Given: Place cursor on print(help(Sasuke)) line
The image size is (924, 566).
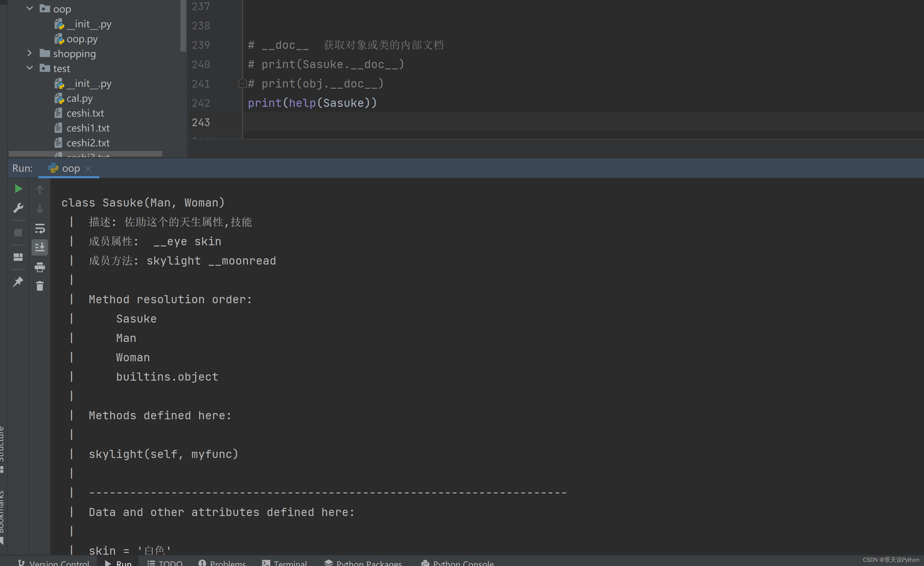Looking at the screenshot, I should pos(312,103).
